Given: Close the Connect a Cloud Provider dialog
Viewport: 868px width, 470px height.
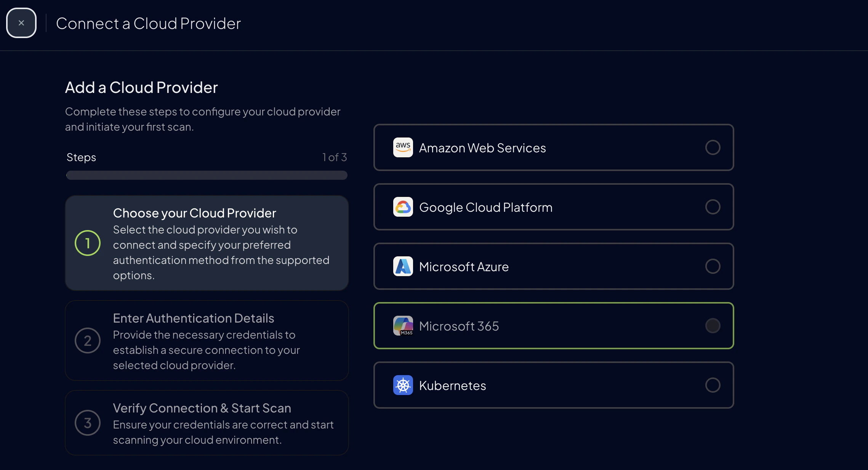Looking at the screenshot, I should (21, 22).
